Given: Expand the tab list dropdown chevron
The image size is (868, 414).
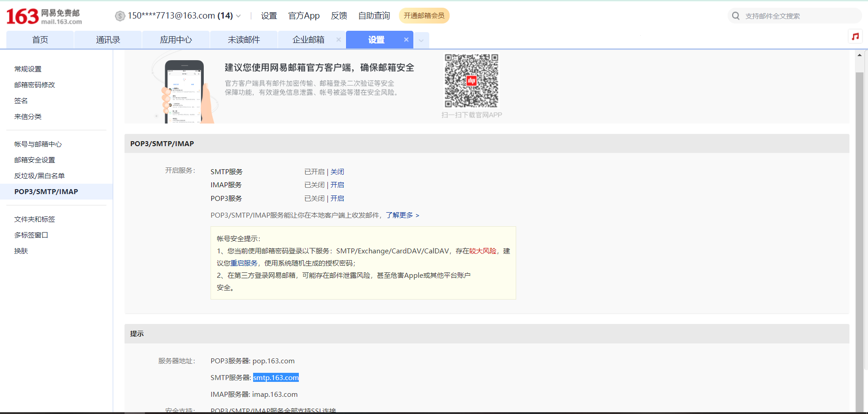Looking at the screenshot, I should click(421, 40).
